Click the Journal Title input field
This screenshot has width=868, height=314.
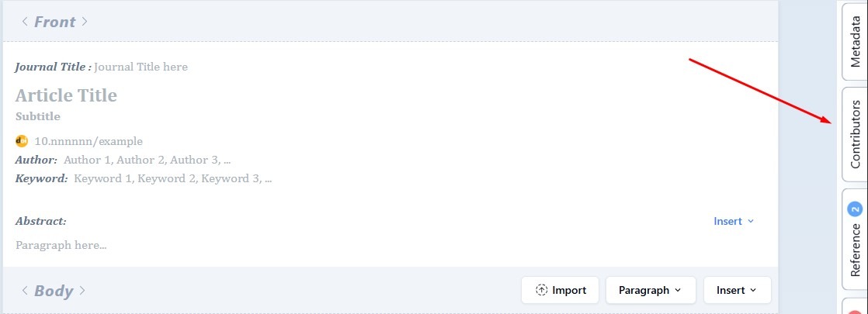(x=141, y=67)
